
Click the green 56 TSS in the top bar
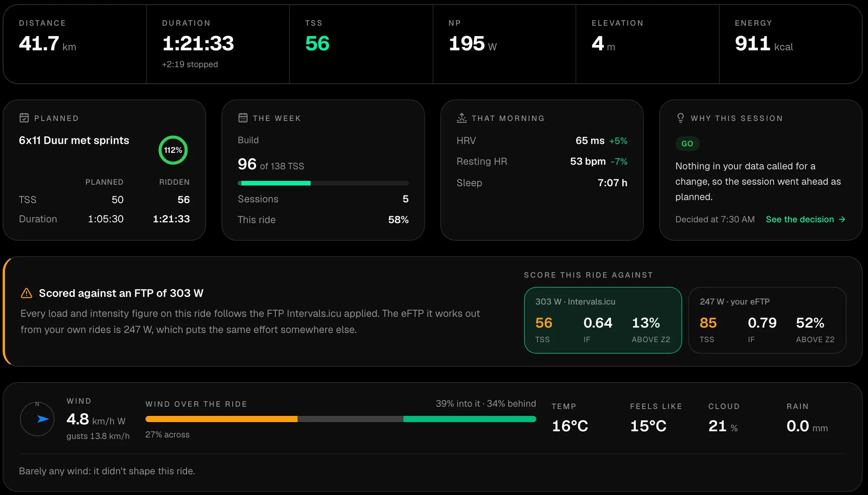click(317, 43)
